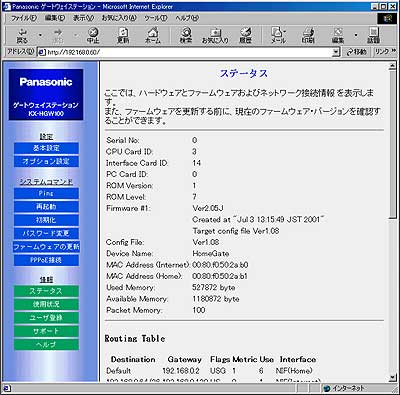Open Search (検索) toolbar icon

[186, 36]
